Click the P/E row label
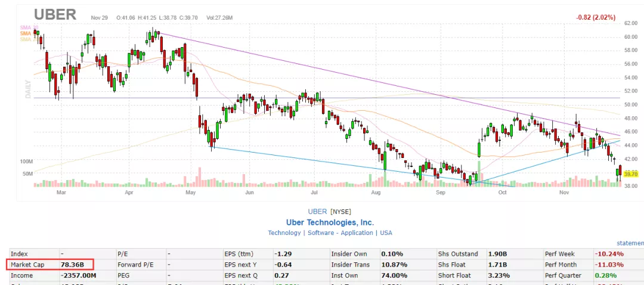644x285 pixels. (x=123, y=254)
